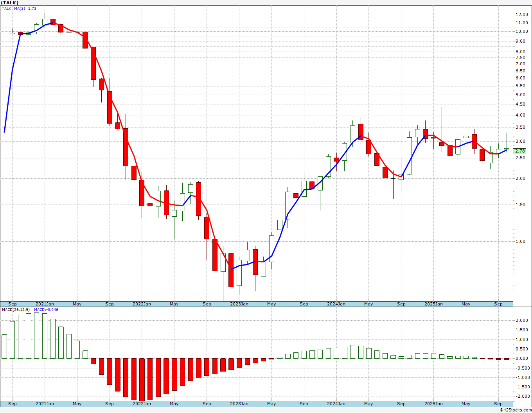Image resolution: width=532 pixels, height=413 pixels.
Task: Click the 1.00 price axis label
Action: [520, 241]
